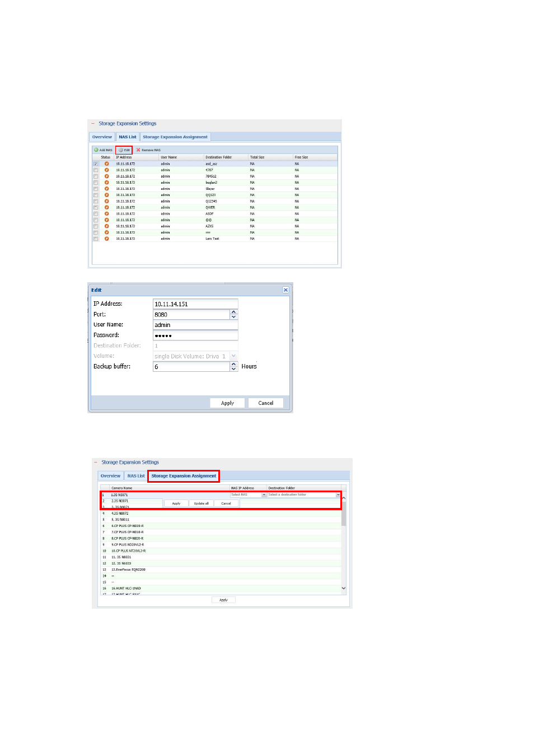Click the Camera Name column header
Viewport: 534px width, 756px height.
170,488
